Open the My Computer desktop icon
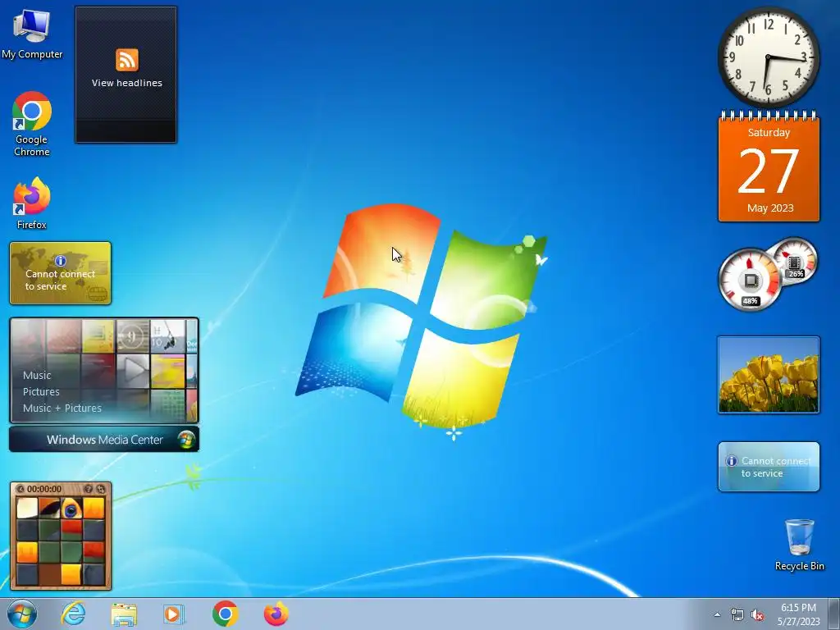Viewport: 840px width, 630px height. pyautogui.click(x=32, y=33)
